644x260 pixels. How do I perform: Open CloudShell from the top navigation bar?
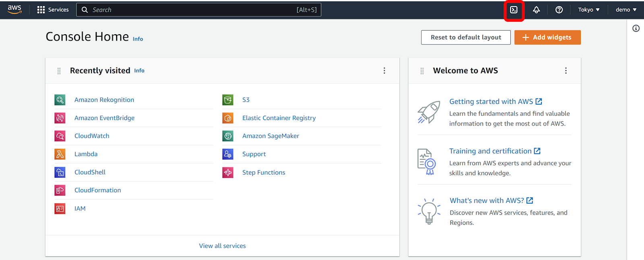pyautogui.click(x=514, y=10)
